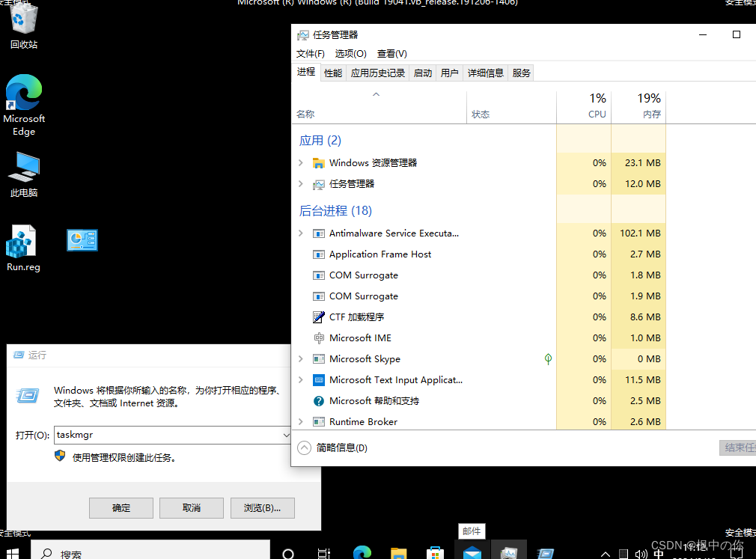Click the Microsoft 帮助和支持 question icon

[319, 401]
